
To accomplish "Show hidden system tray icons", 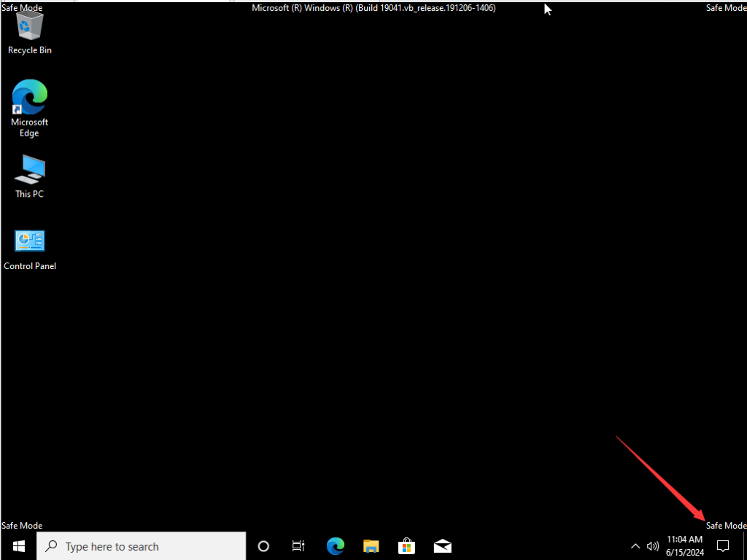I will [x=635, y=546].
